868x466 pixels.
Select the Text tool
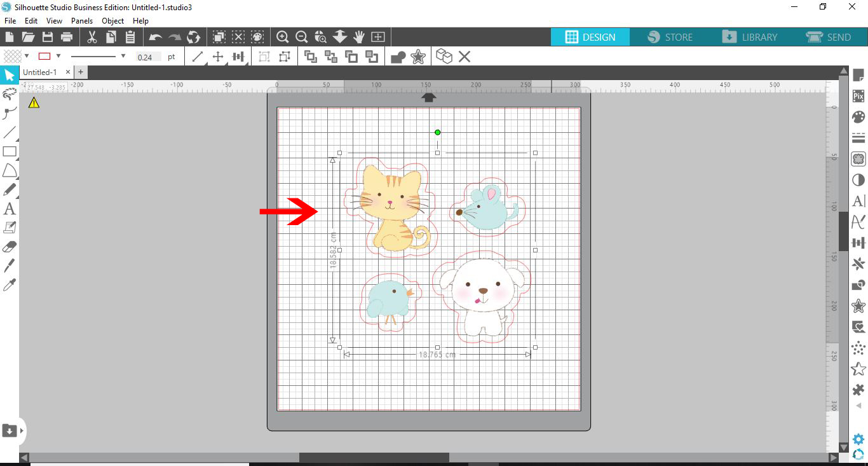[x=10, y=209]
